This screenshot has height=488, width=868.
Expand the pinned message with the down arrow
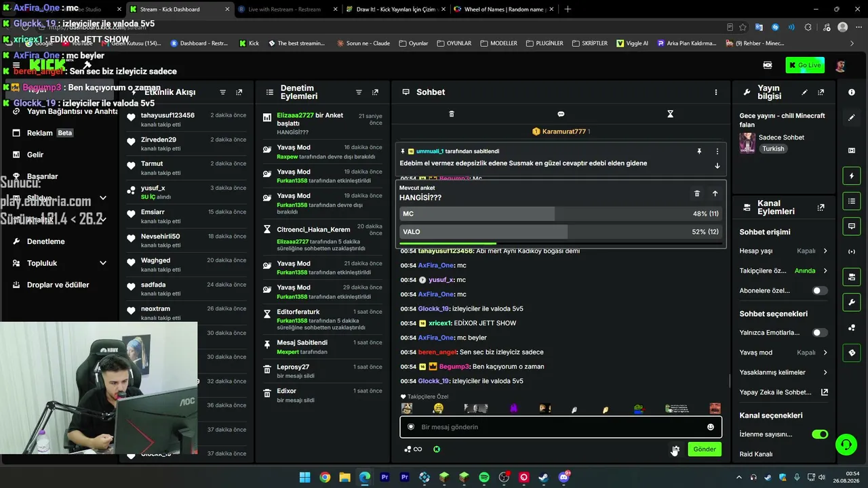717,166
